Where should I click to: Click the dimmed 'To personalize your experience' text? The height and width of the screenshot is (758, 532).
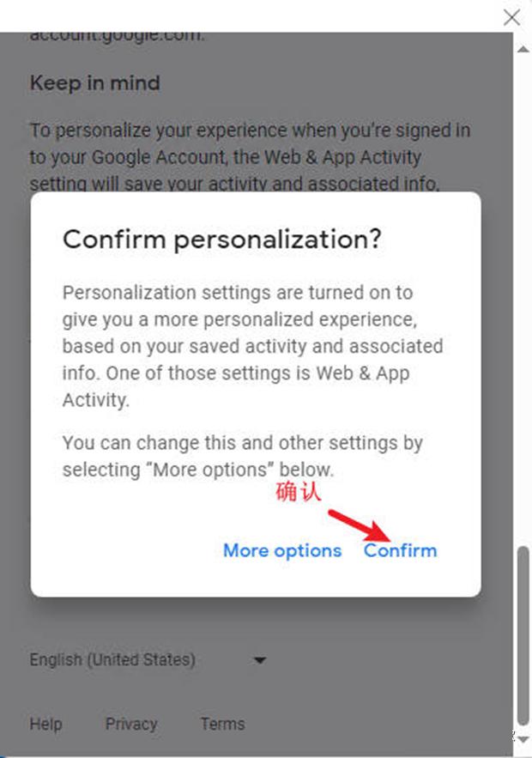pyautogui.click(x=250, y=156)
